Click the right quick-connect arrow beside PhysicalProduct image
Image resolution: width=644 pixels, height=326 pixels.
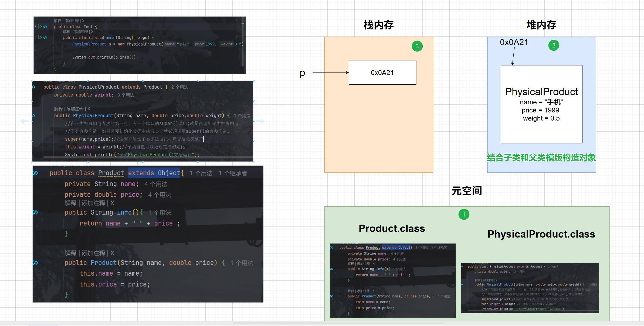pyautogui.click(x=260, y=121)
